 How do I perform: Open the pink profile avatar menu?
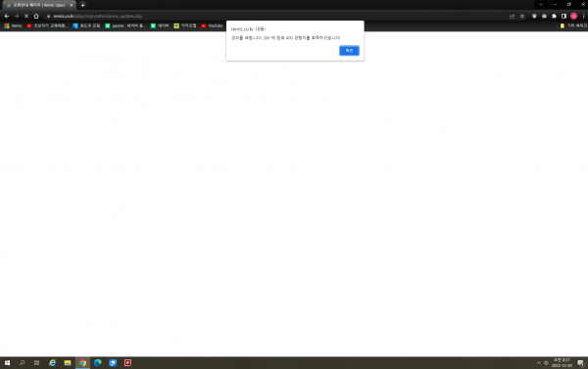coord(573,16)
